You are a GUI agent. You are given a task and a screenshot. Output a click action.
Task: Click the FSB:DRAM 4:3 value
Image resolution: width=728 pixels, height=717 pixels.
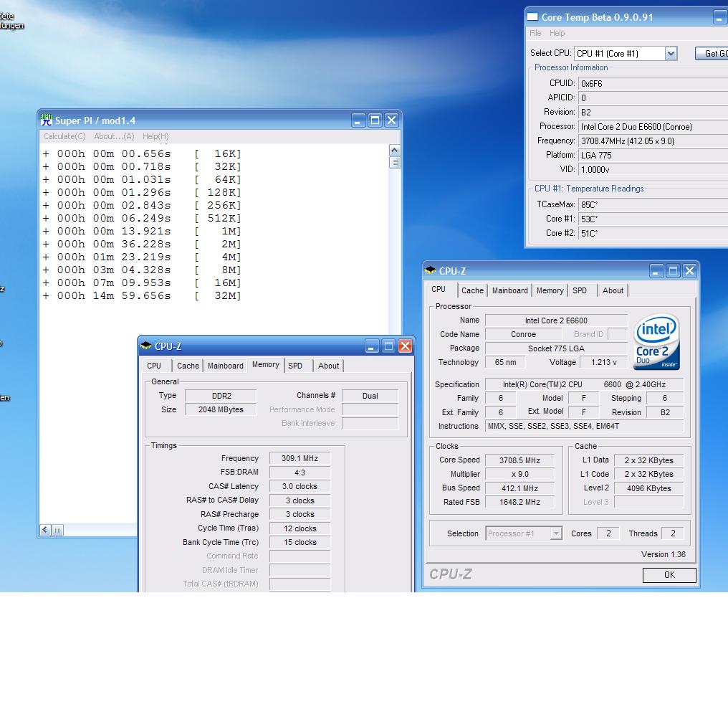300,472
